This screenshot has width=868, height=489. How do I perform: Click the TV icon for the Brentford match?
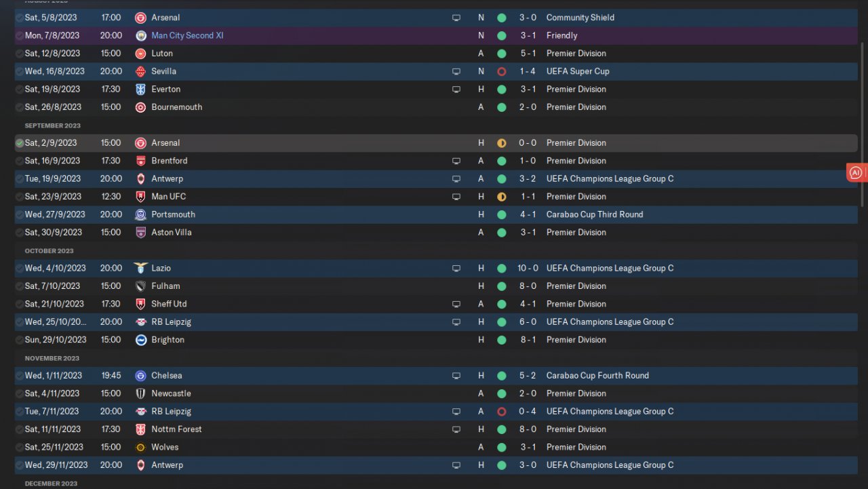point(456,161)
